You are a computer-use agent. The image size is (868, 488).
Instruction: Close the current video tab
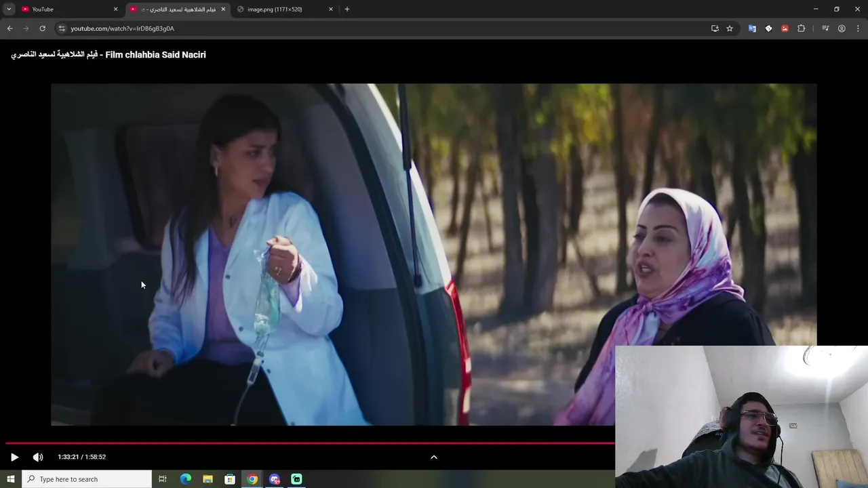pos(223,9)
